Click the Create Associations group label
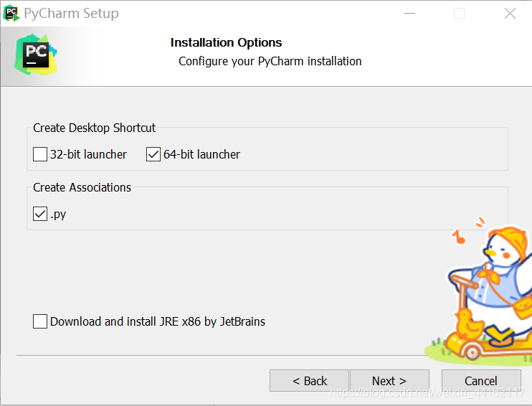The image size is (532, 406). click(82, 187)
